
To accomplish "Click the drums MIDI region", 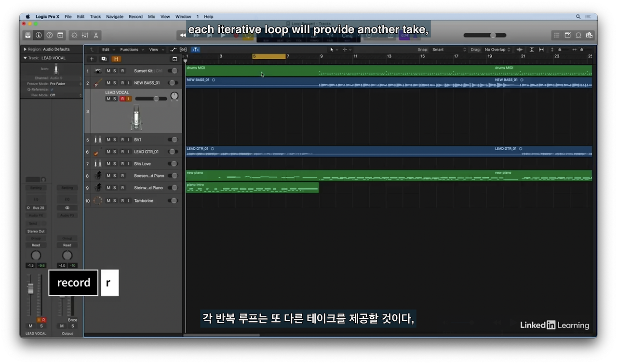I will [389, 70].
